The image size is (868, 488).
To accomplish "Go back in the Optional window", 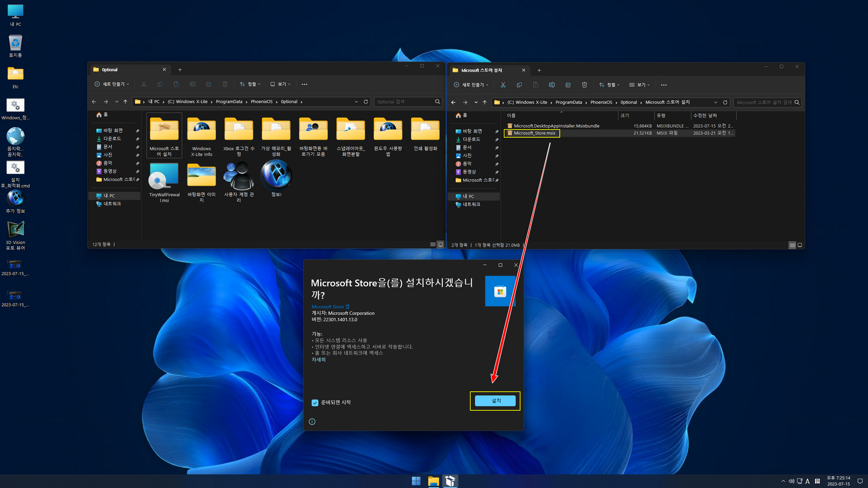I will point(94,102).
